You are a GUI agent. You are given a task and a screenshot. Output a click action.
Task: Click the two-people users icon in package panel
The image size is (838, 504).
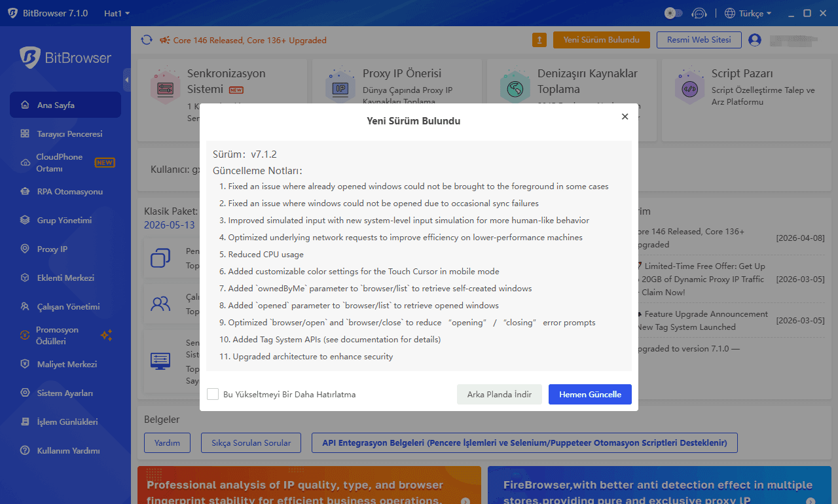click(x=160, y=304)
